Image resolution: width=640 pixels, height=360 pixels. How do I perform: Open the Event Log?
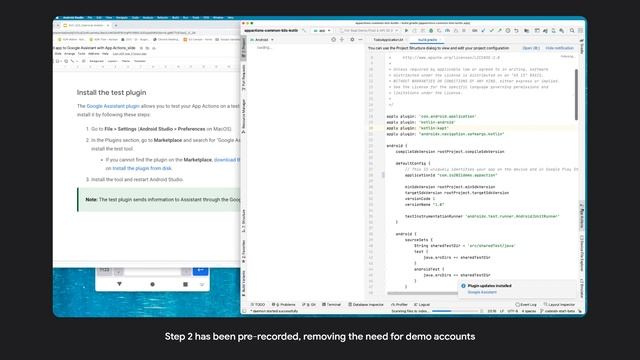click(526, 304)
